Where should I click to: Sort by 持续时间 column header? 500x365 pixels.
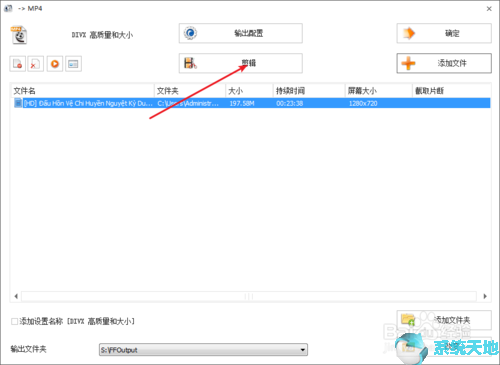pos(309,91)
